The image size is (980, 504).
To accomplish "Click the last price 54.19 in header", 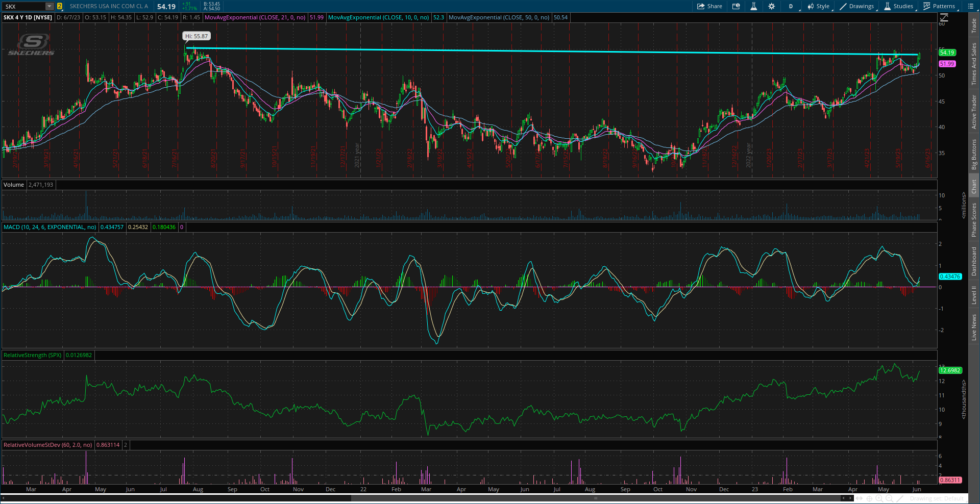I will [x=166, y=7].
